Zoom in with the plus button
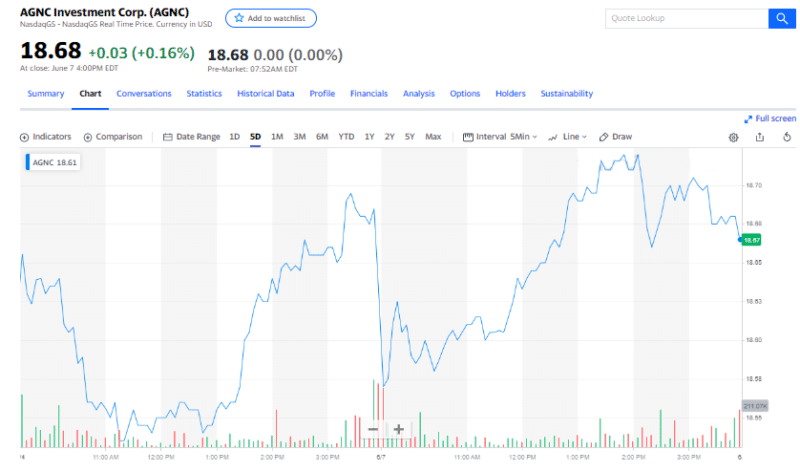Viewport: 800px width, 472px height. tap(398, 429)
